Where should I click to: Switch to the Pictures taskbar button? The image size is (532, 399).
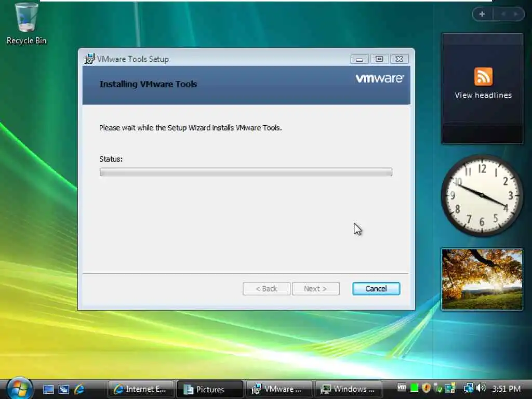tap(210, 389)
